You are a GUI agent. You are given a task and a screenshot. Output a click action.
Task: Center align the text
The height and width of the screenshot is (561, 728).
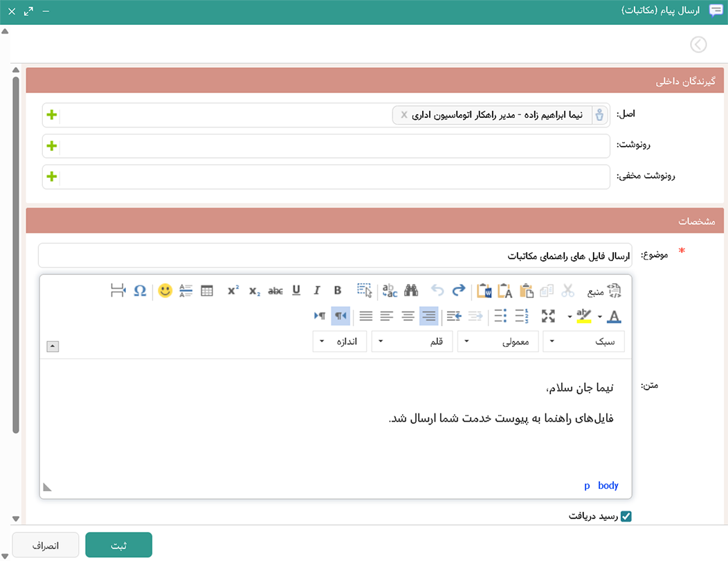pos(408,317)
